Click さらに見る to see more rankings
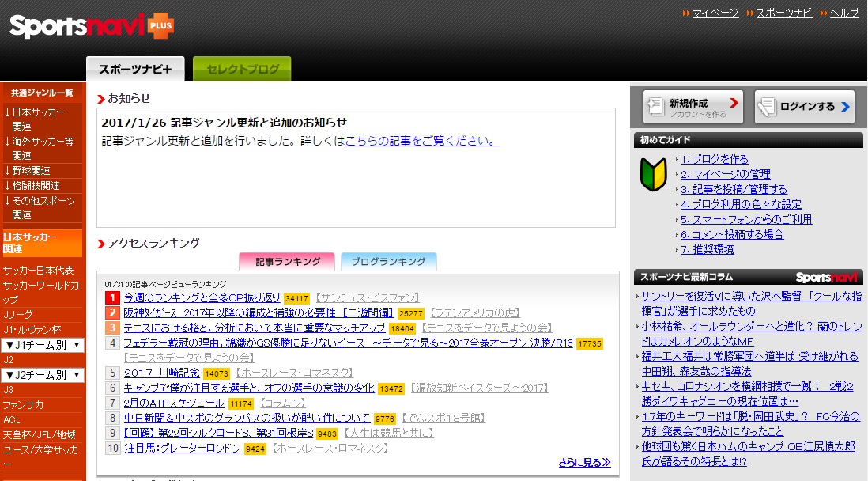The width and height of the screenshot is (868, 481). 584,462
